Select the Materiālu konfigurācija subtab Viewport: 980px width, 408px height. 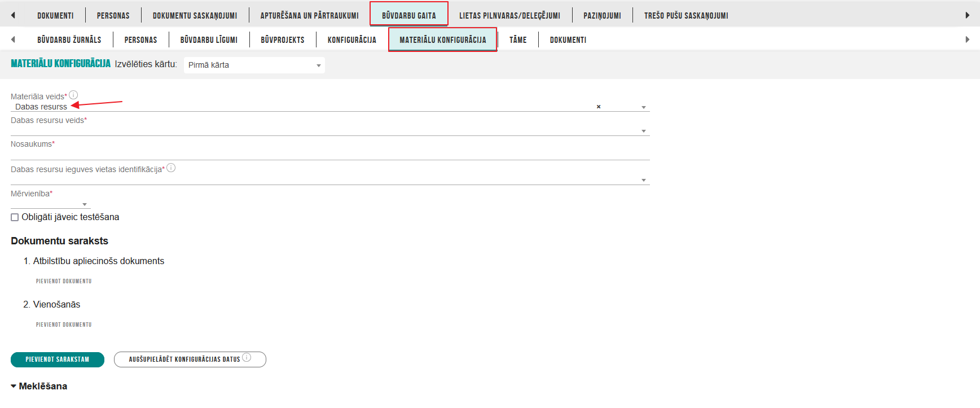click(x=443, y=40)
